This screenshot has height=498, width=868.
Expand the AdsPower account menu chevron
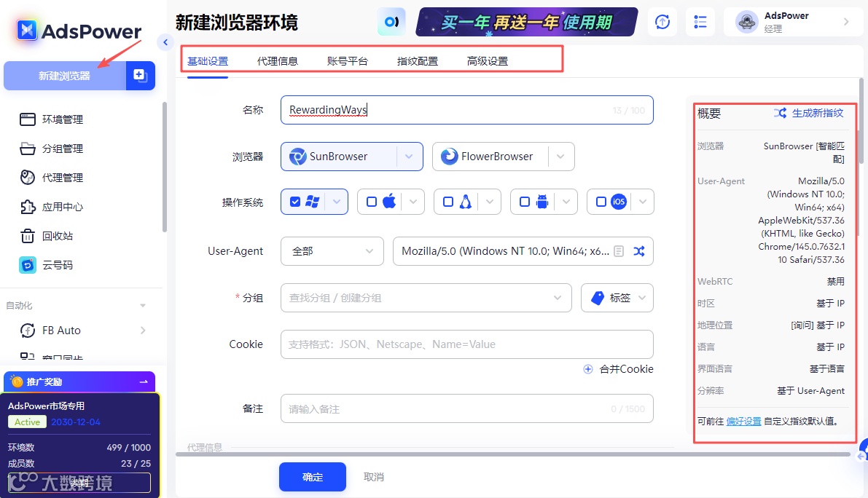coord(846,22)
